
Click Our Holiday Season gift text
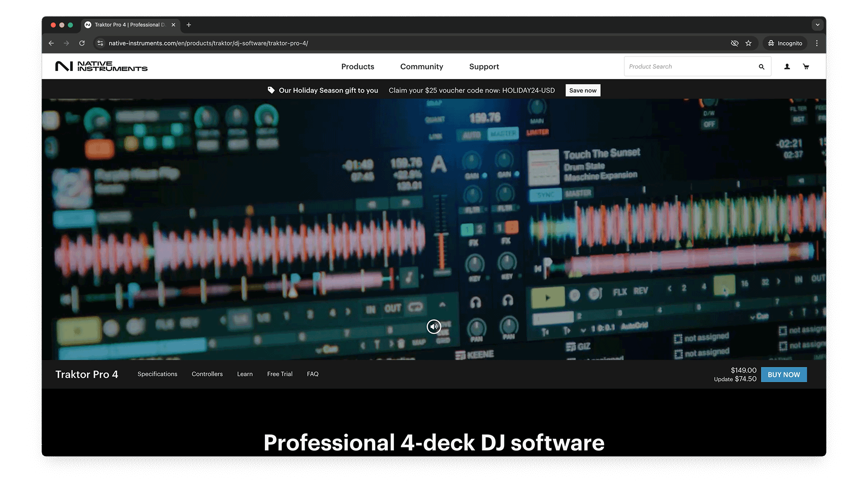click(328, 90)
